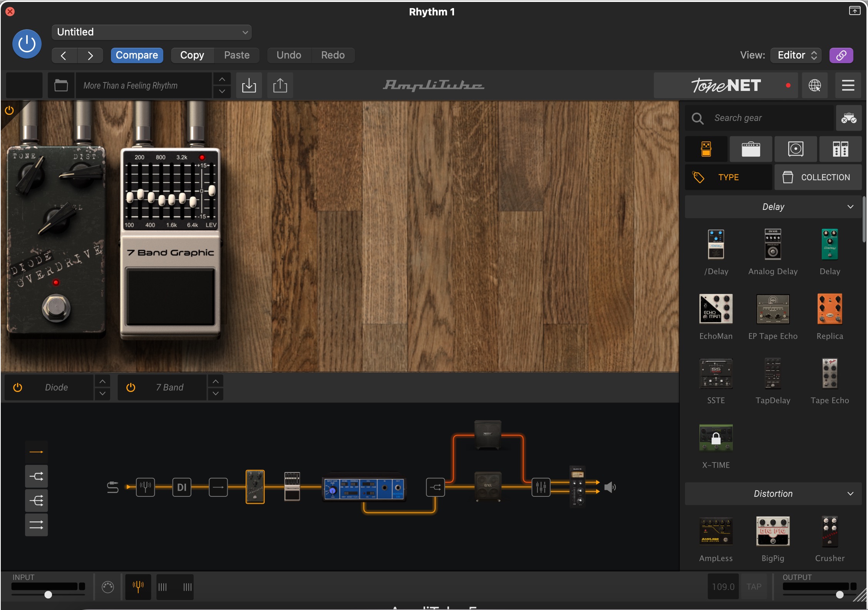Select the TapDelay pedal
Viewport: 868px width, 610px height.
tap(772, 374)
